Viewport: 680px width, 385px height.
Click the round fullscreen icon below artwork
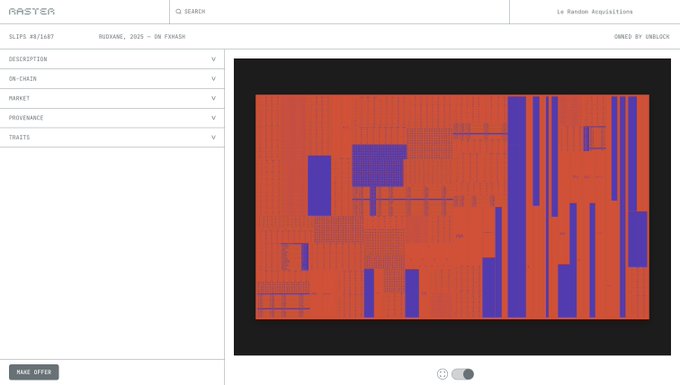(442, 374)
